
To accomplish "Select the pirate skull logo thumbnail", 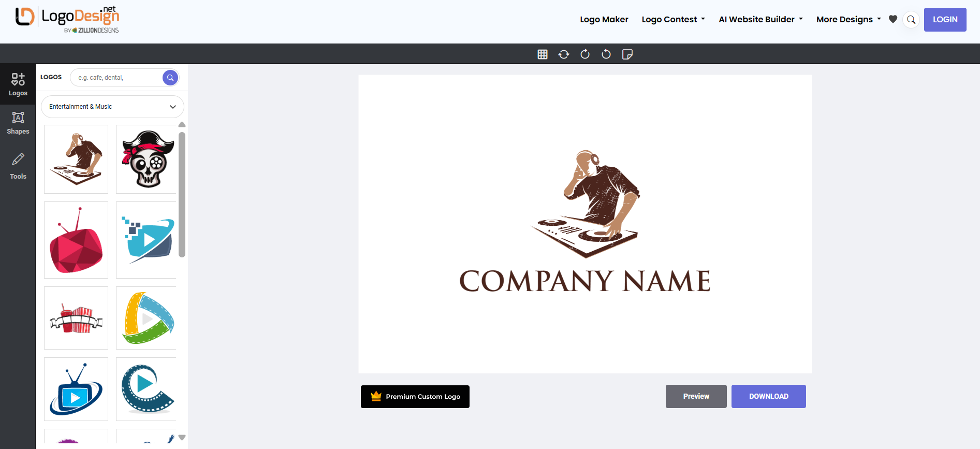I will (147, 159).
